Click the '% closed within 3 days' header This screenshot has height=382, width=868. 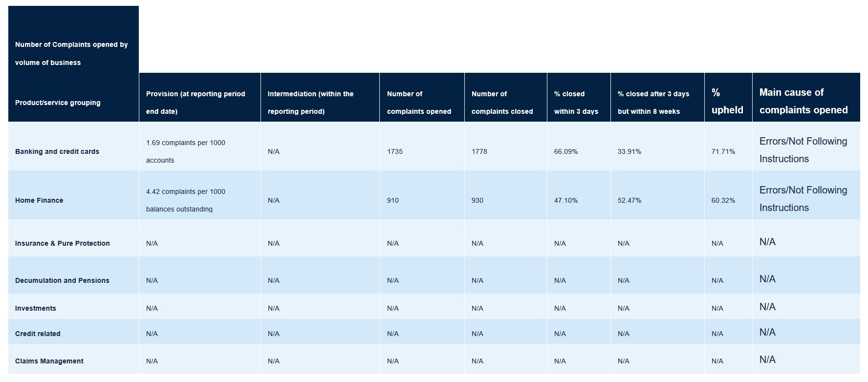point(576,103)
